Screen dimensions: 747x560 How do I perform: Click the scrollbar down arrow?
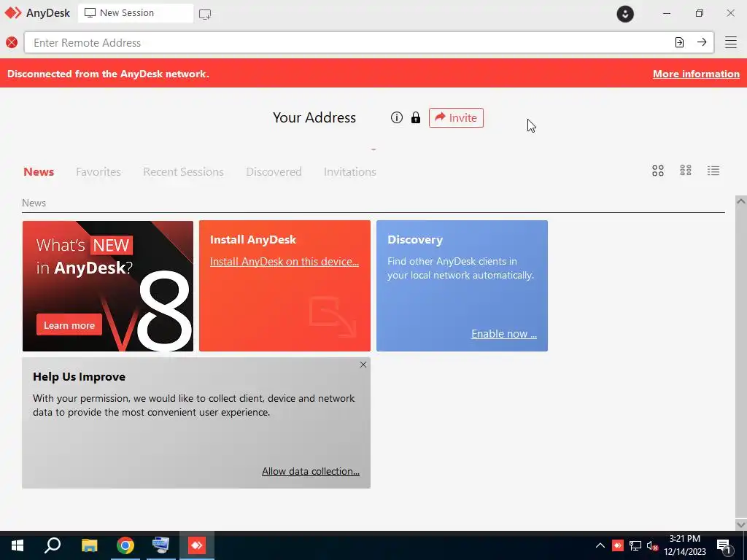coord(741,524)
